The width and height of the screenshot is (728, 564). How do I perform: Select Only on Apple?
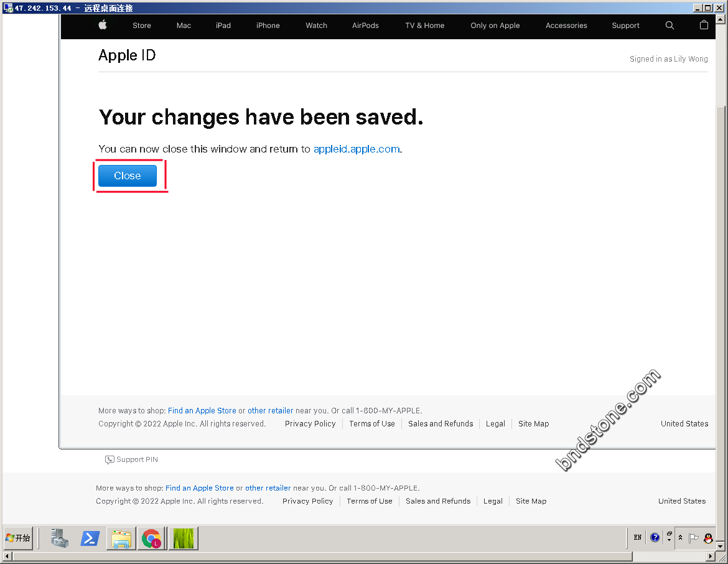[x=495, y=26]
